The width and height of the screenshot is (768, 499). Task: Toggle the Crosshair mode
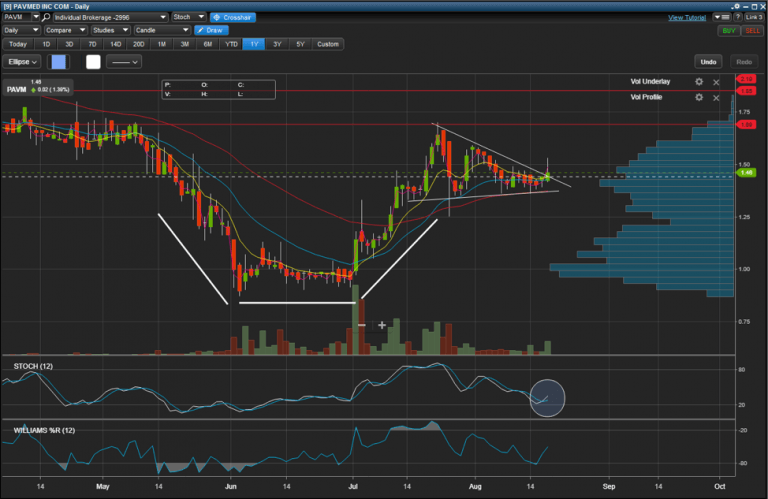tap(233, 17)
